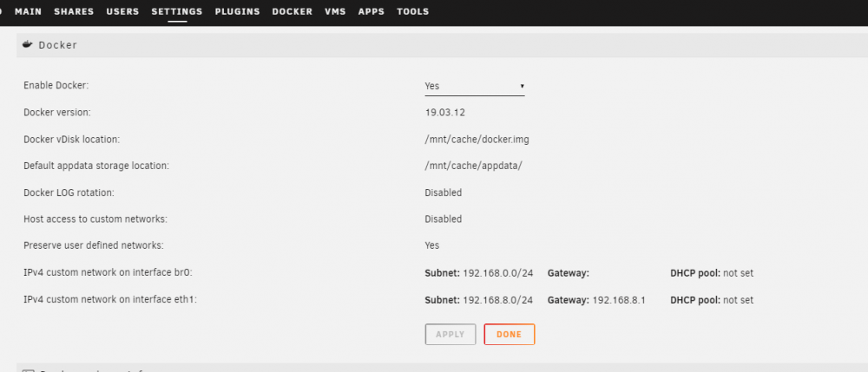Click the Docker whale icon in section header

[28, 45]
